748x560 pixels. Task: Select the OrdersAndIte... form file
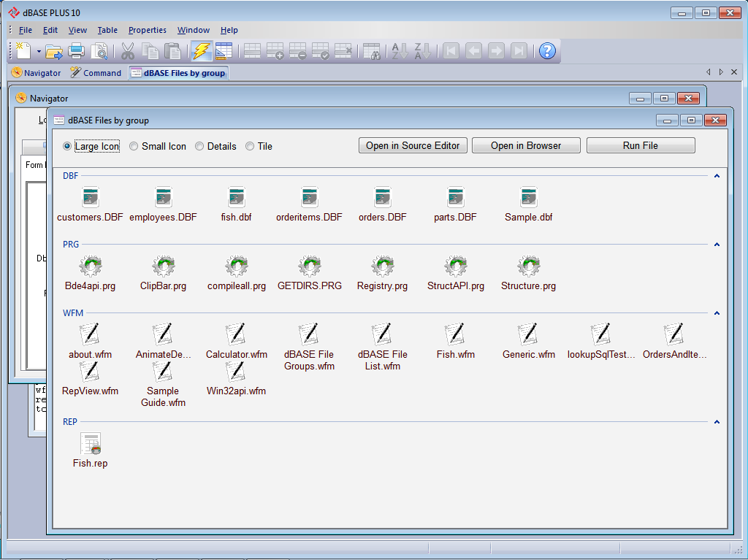(x=674, y=341)
